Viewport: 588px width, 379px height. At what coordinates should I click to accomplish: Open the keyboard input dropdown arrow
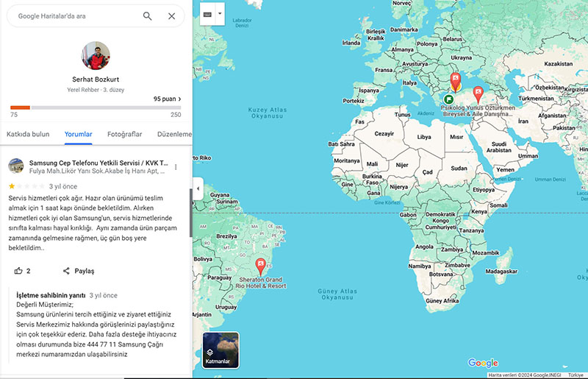pyautogui.click(x=220, y=13)
